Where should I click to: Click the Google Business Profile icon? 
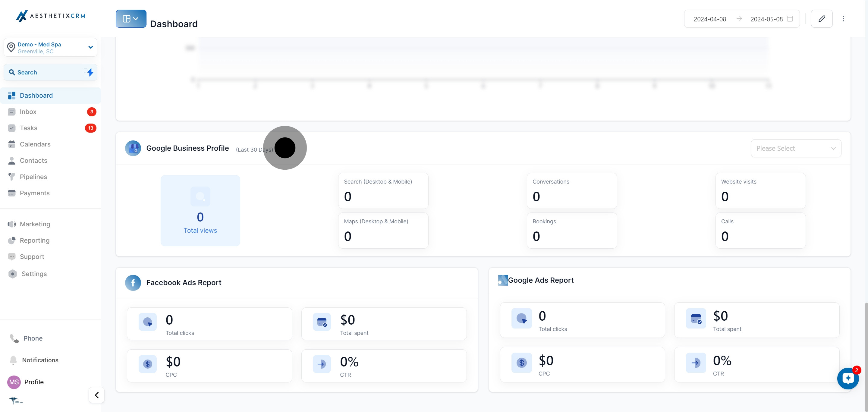click(x=133, y=148)
